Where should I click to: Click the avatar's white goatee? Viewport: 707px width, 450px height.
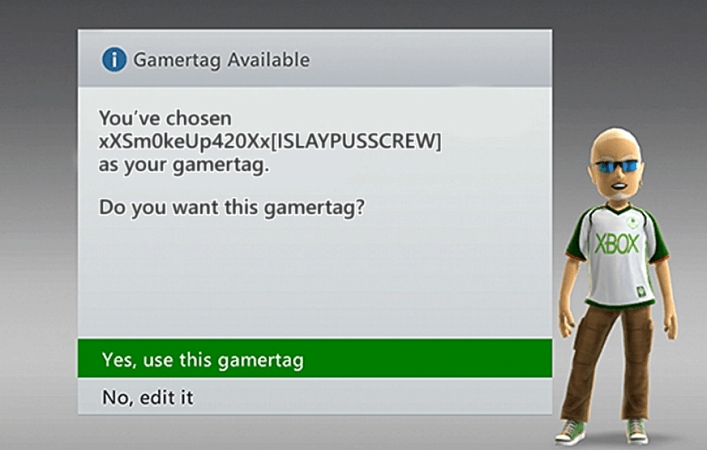[620, 196]
